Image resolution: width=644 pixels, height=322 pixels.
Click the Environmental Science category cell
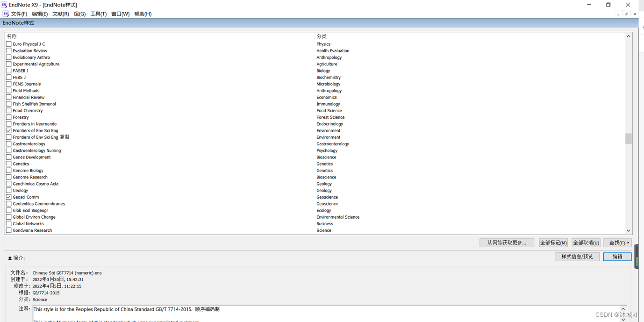[x=338, y=217]
